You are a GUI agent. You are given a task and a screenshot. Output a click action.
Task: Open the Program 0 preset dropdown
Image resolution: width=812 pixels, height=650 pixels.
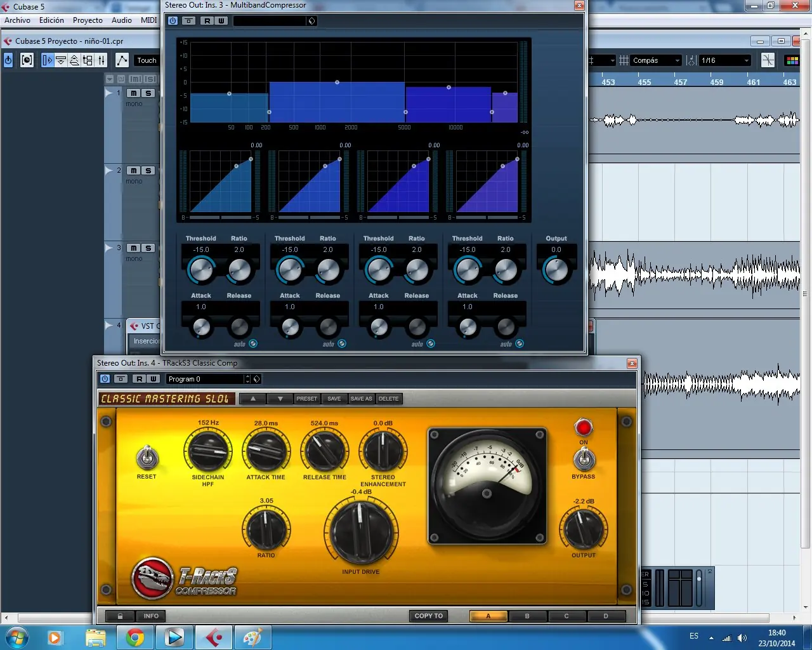tap(205, 379)
